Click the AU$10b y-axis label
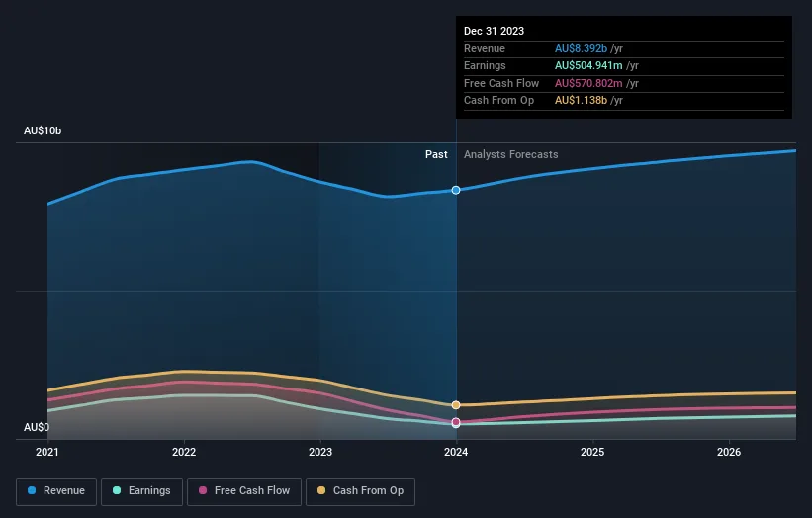The image size is (812, 518). [x=44, y=131]
